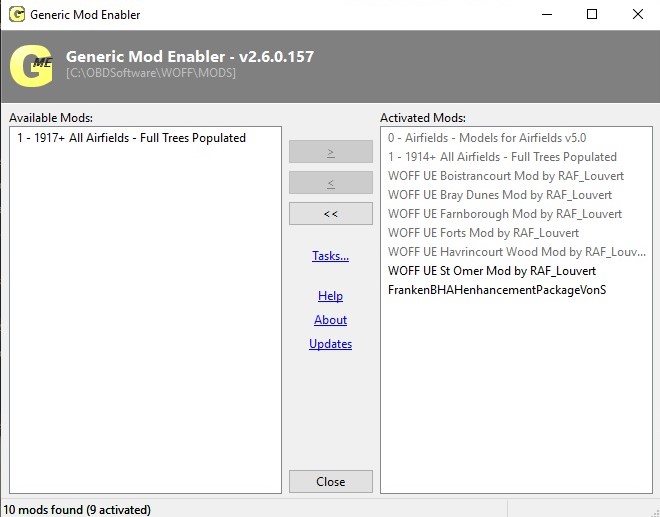The width and height of the screenshot is (660, 517).
Task: Open the Help link
Action: (330, 296)
